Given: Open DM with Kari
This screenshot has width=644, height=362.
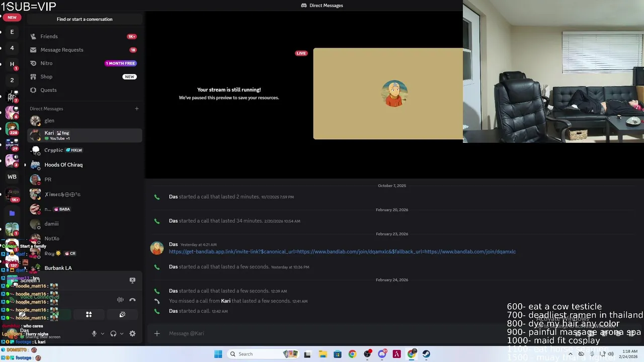Looking at the screenshot, I should pyautogui.click(x=85, y=135).
